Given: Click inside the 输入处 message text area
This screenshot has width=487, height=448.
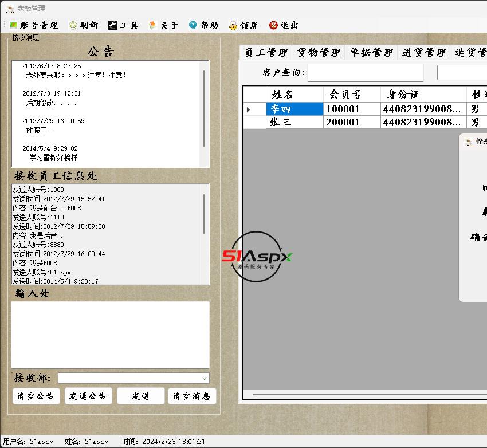Looking at the screenshot, I should [x=110, y=335].
